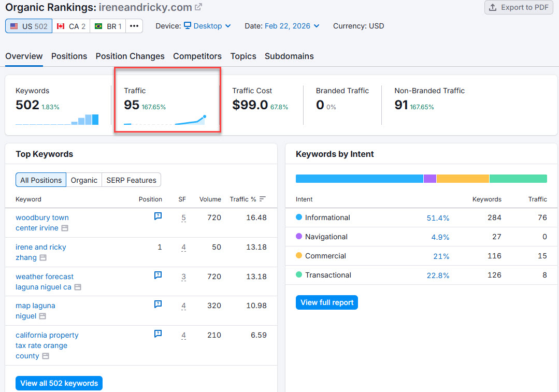Click SERP icon beside orange county keyword
This screenshot has width=559, height=392.
[x=46, y=356]
